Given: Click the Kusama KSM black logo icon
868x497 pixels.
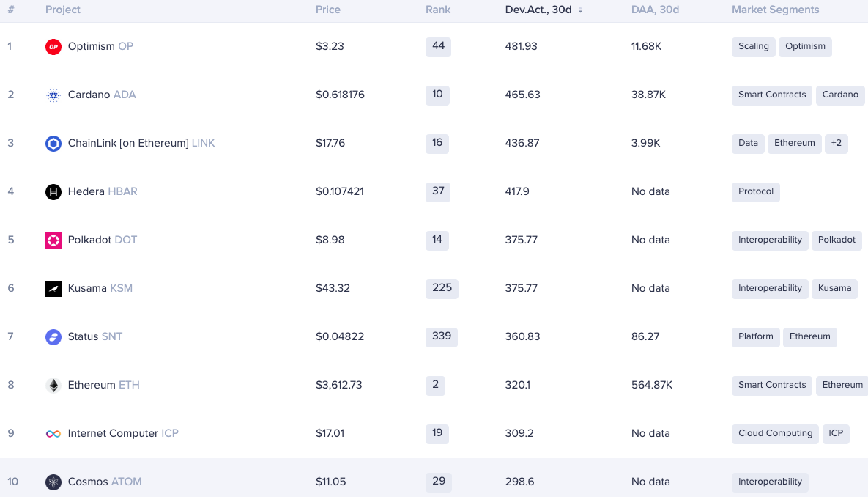Looking at the screenshot, I should pos(53,289).
